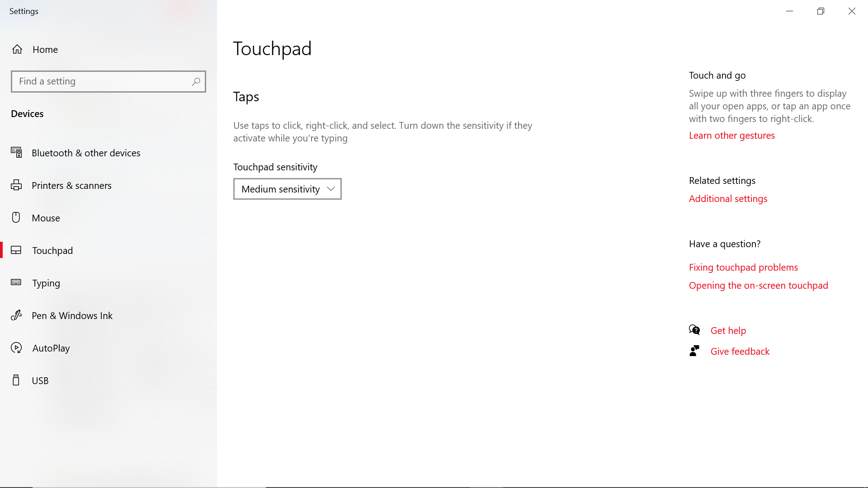868x488 pixels.
Task: Click Additional settings under Related settings
Action: click(727, 198)
